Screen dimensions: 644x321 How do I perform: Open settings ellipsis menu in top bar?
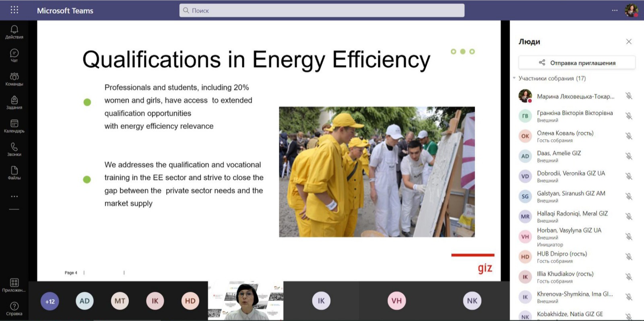click(x=615, y=10)
